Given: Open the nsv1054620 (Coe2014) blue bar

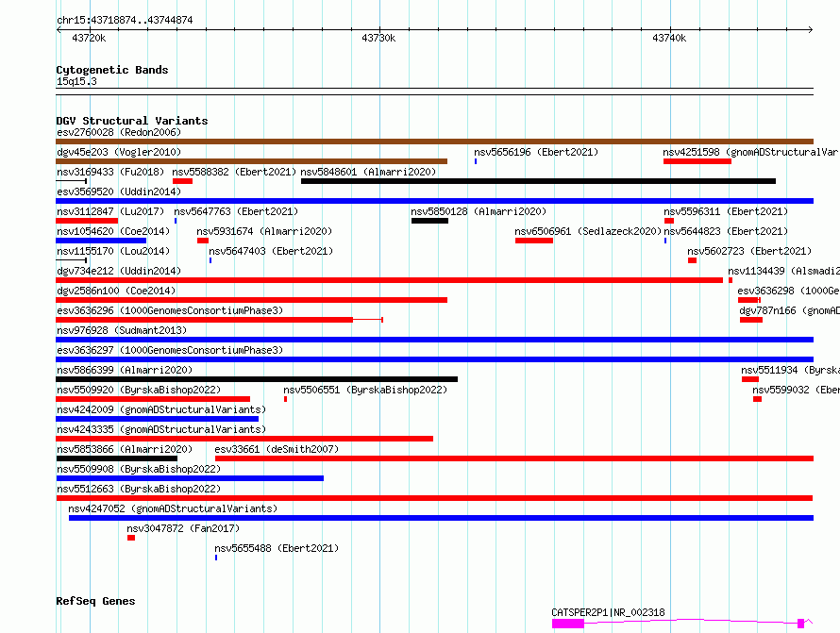Looking at the screenshot, I should point(101,241).
